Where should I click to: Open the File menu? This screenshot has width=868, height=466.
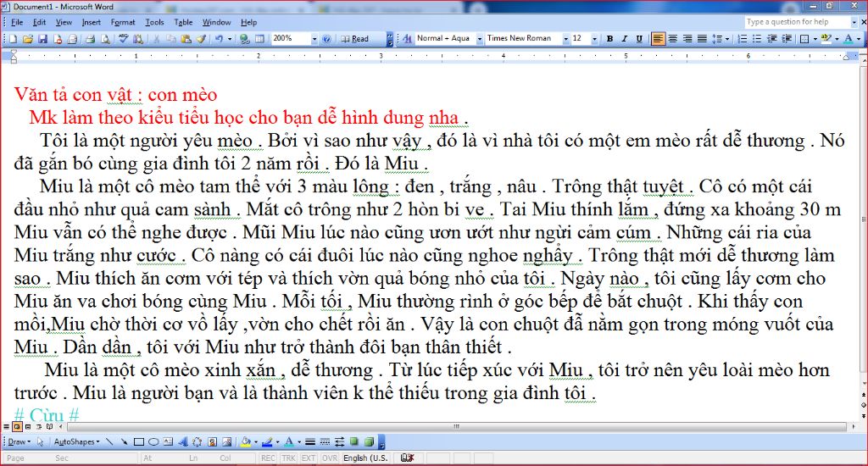17,22
